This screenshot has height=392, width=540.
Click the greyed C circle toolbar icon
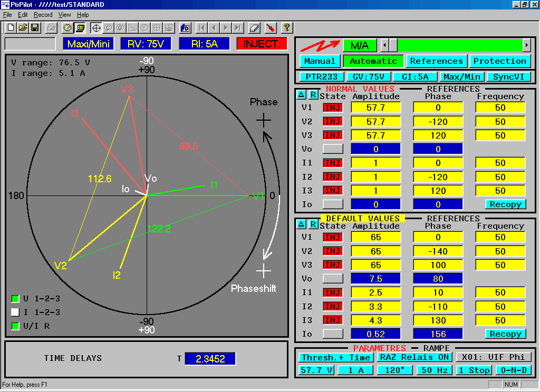[108, 27]
